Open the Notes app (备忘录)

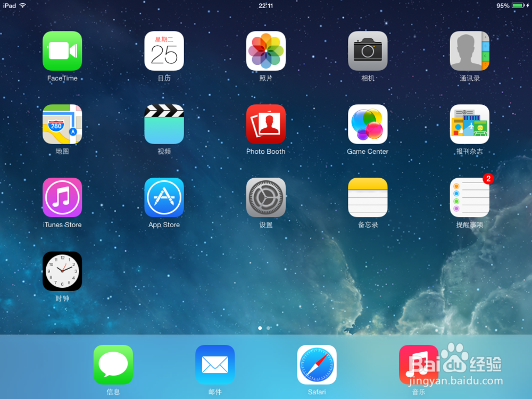[x=368, y=197]
